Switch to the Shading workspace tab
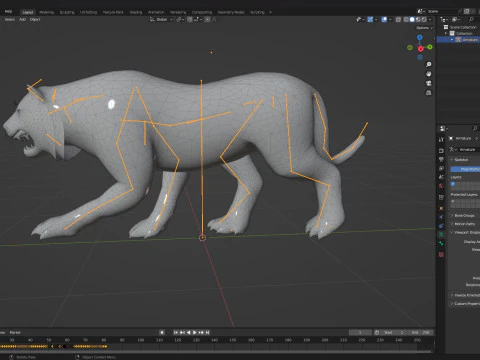480x360 pixels. click(x=136, y=12)
